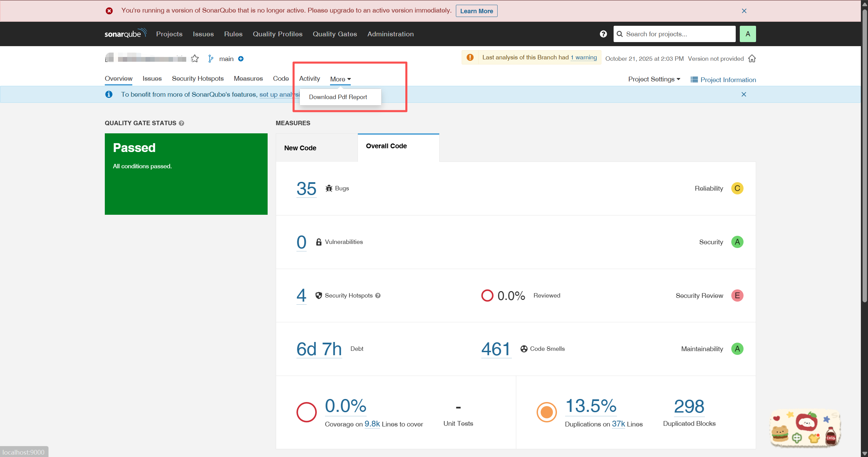Open the Activity project tab
The width and height of the screenshot is (868, 457).
309,78
